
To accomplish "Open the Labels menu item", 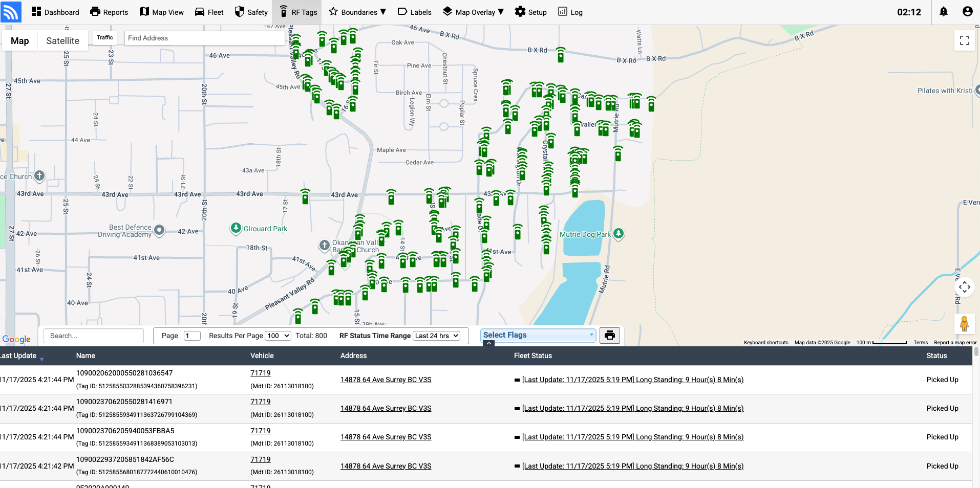I will [x=415, y=12].
